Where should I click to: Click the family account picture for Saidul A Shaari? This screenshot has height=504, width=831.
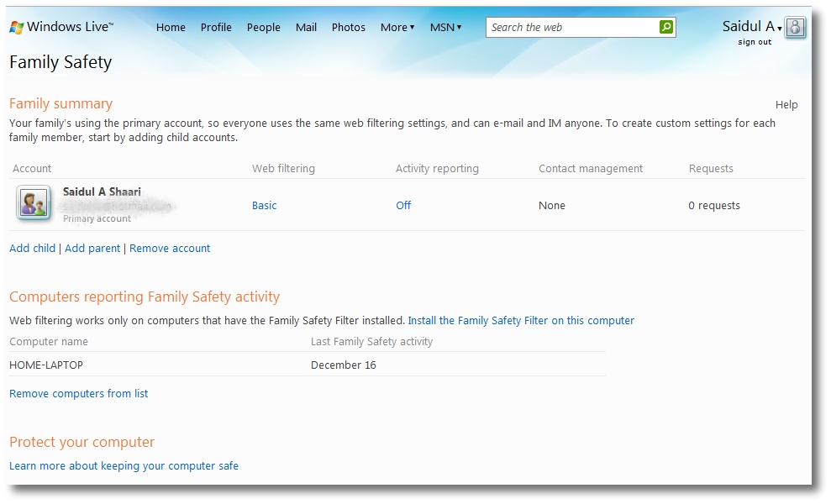click(x=34, y=202)
